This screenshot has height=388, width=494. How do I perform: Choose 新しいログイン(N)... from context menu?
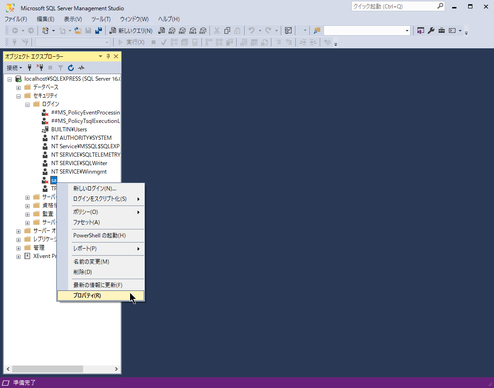[x=101, y=189]
